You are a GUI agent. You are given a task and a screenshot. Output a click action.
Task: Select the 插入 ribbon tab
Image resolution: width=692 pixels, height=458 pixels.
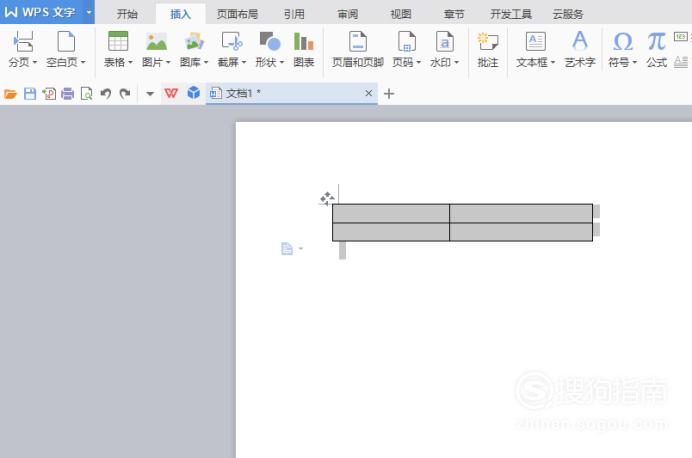click(181, 14)
